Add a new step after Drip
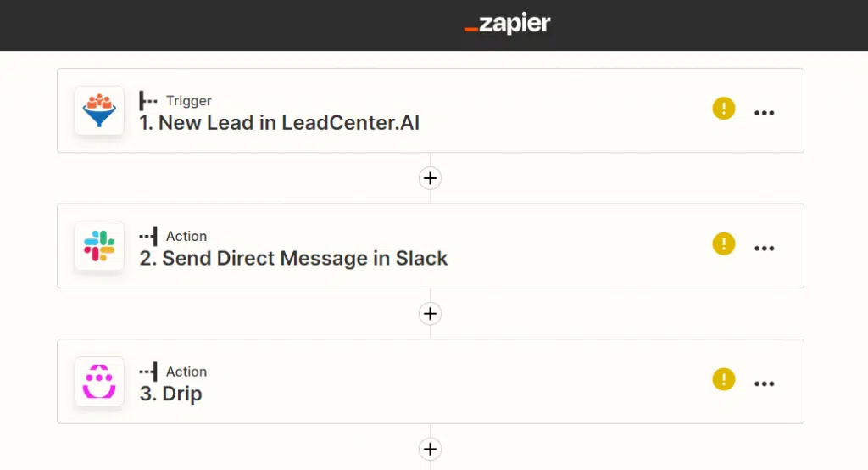The image size is (868, 470). [430, 449]
